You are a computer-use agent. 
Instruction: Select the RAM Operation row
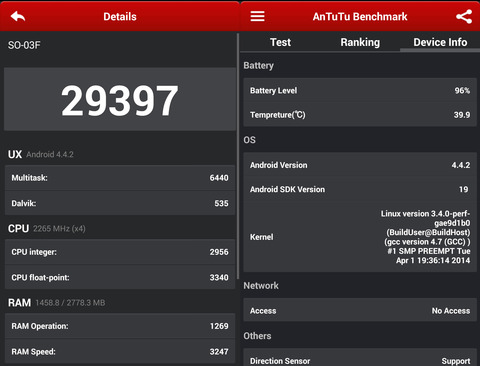(120, 326)
